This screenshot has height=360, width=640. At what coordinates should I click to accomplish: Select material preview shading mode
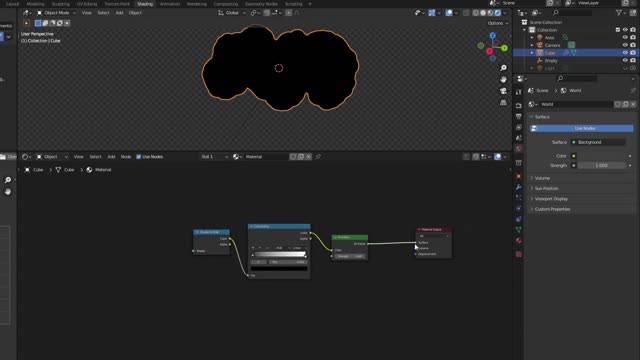490,13
